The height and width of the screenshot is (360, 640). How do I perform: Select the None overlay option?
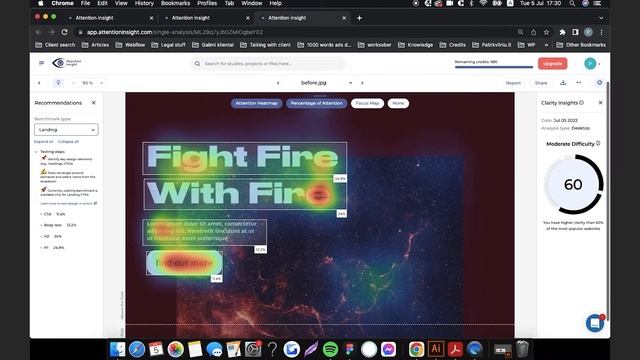point(398,103)
